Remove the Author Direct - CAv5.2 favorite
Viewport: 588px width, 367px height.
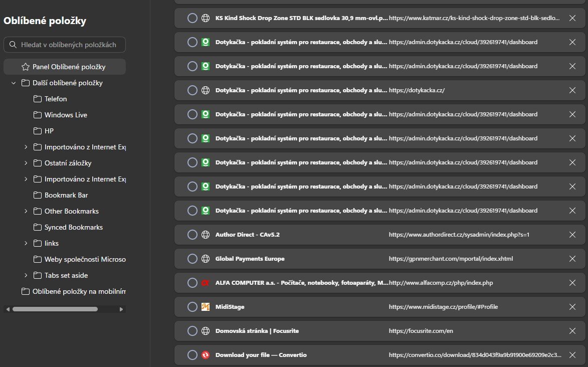pyautogui.click(x=572, y=235)
